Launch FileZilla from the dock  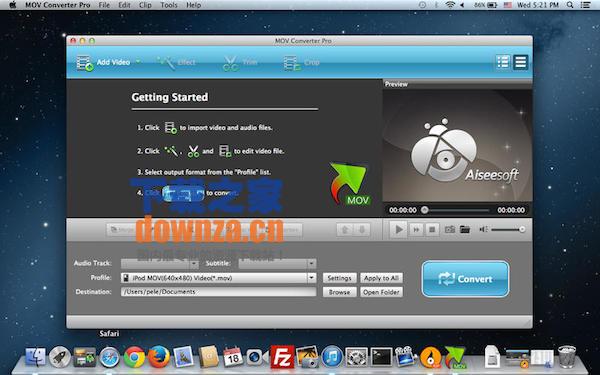coord(282,357)
